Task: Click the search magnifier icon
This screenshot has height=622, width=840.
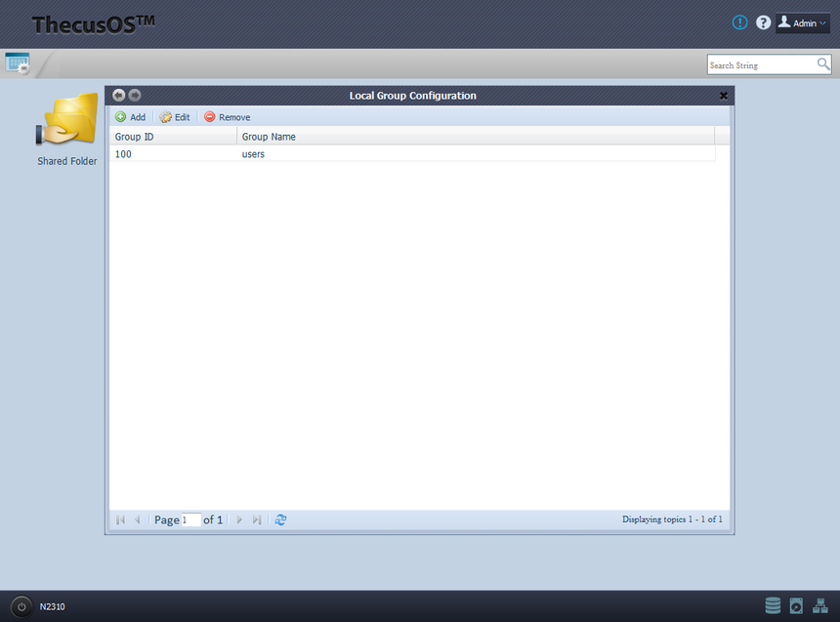Action: [823, 64]
